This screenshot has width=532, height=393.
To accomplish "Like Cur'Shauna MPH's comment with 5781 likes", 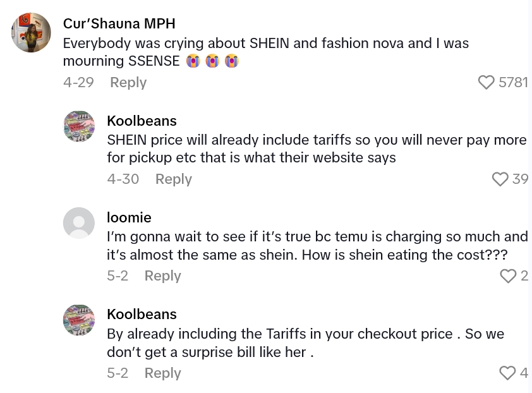I will pyautogui.click(x=486, y=82).
